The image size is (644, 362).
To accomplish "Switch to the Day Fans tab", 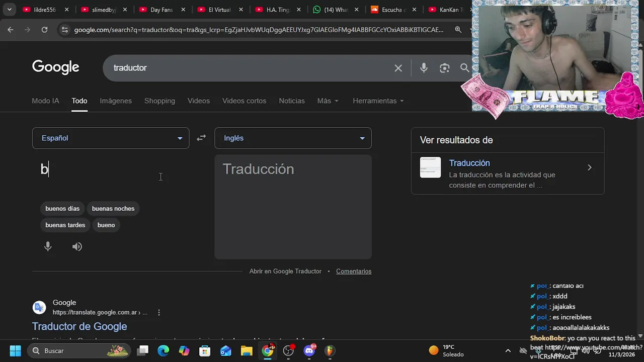I will [x=161, y=10].
